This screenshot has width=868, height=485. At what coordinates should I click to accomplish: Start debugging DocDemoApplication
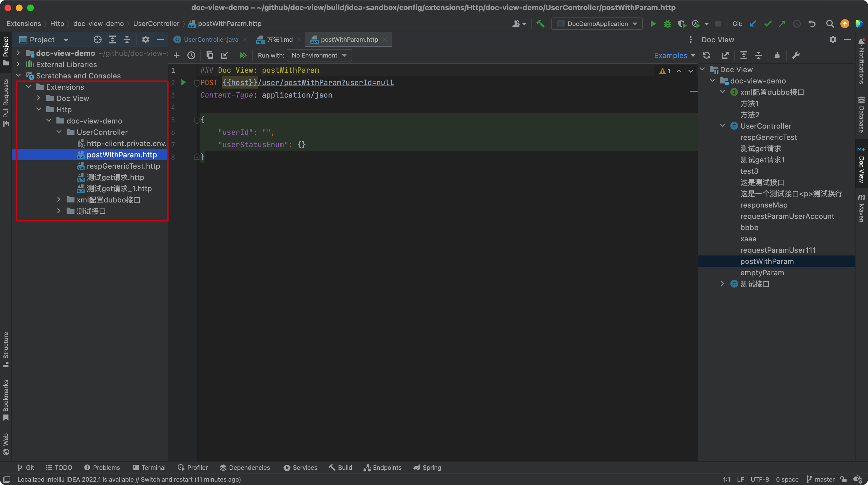[x=667, y=24]
